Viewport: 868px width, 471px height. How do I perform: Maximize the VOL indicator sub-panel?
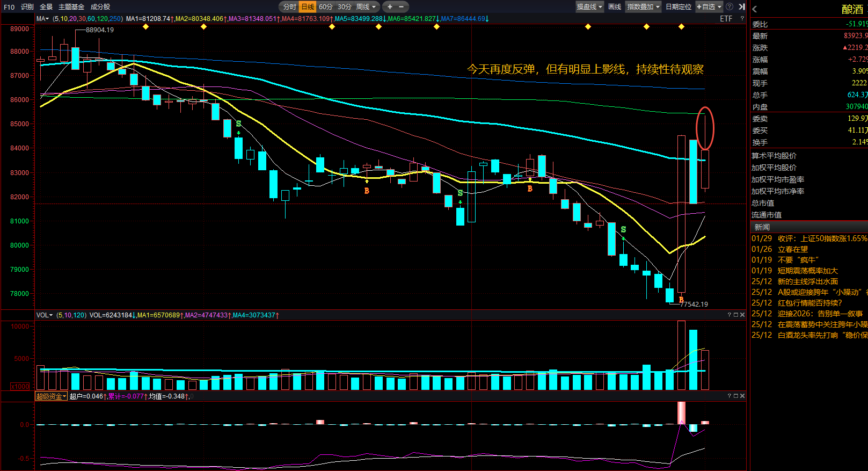tap(736, 315)
